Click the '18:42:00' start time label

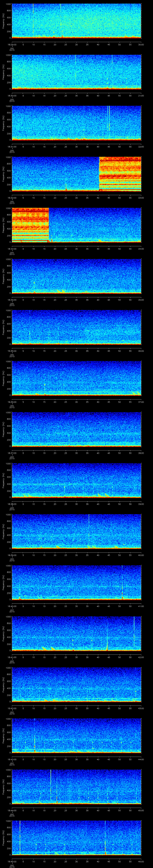(12, 708)
